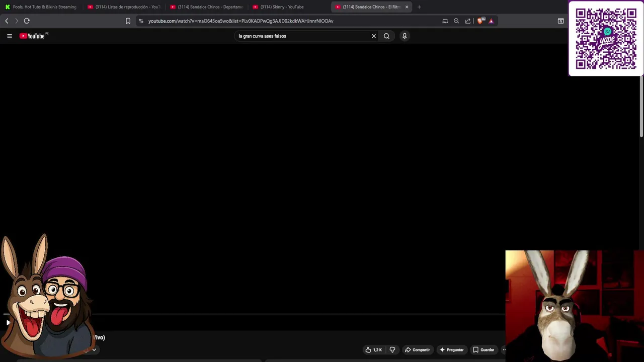The height and width of the screenshot is (362, 644).
Task: Switch to Listas de reproducción tab
Action: 124,7
